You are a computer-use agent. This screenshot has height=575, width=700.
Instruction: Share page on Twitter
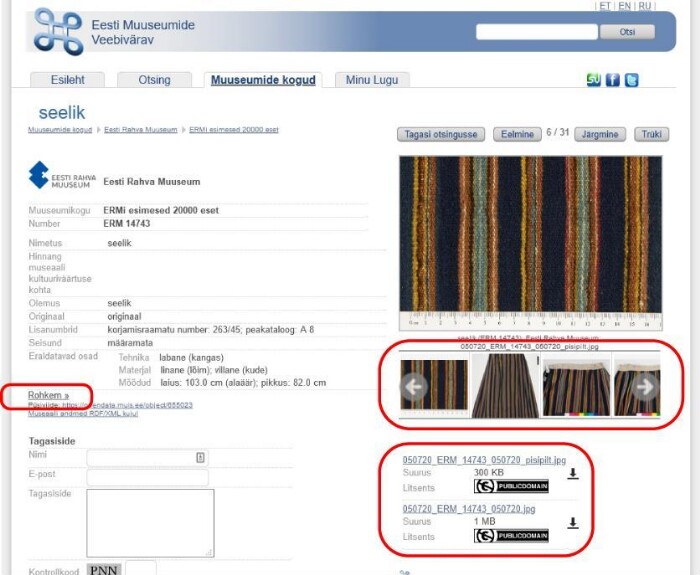click(x=631, y=81)
